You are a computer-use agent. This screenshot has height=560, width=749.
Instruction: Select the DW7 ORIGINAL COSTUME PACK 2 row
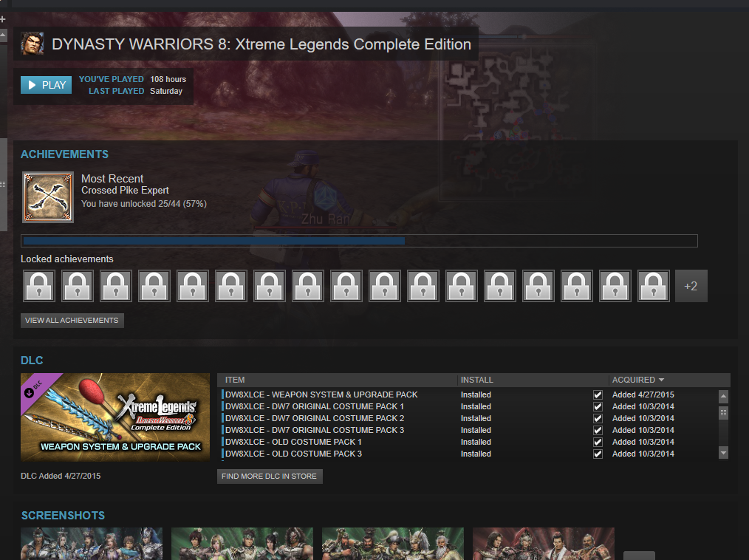coord(469,419)
